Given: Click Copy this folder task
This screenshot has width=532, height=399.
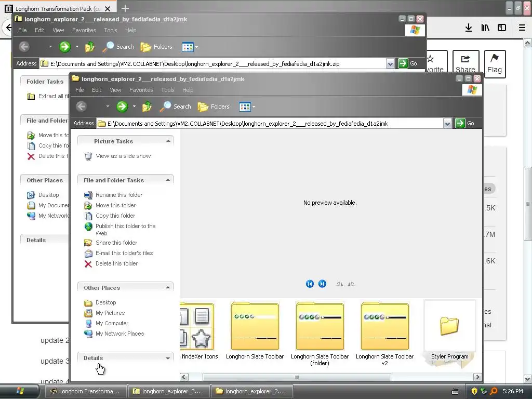Looking at the screenshot, I should pos(115,216).
